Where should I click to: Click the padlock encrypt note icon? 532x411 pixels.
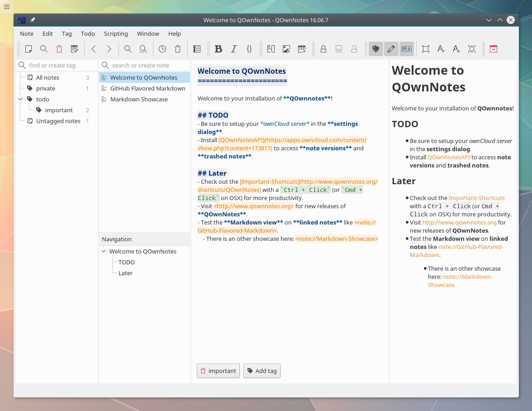point(323,49)
